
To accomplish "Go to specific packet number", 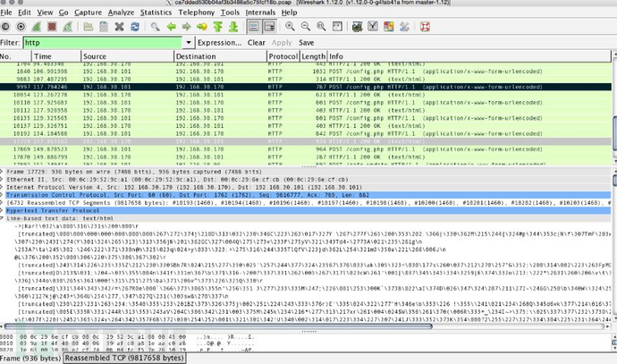I will pyautogui.click(x=202, y=27).
